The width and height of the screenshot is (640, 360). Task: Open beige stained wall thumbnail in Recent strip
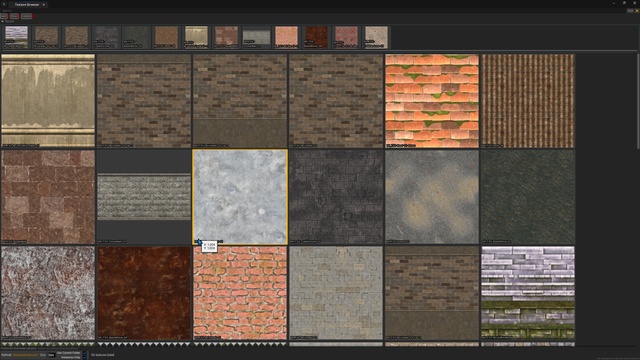coord(196,37)
